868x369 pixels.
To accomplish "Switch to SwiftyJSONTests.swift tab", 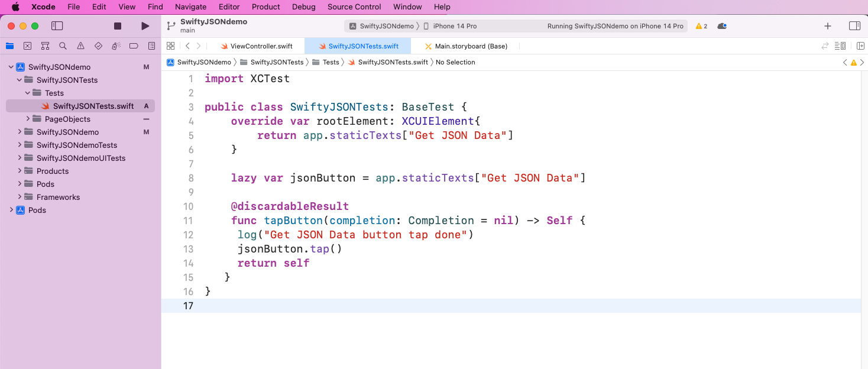I will [x=358, y=46].
